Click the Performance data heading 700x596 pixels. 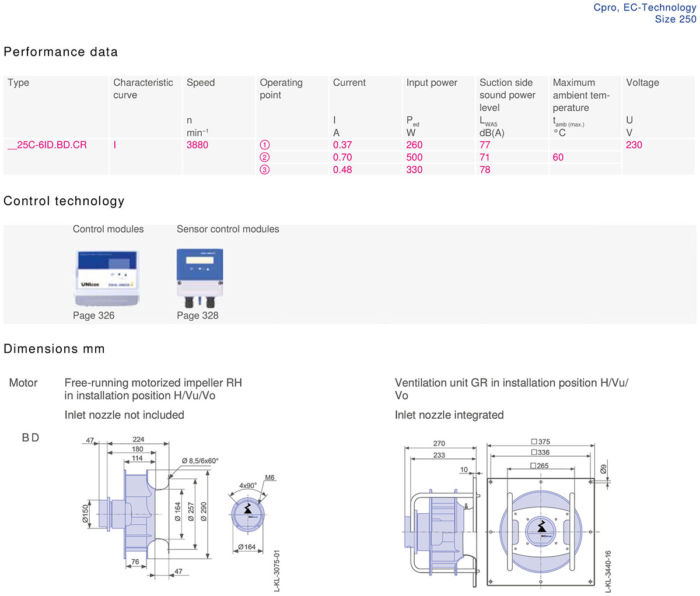[61, 52]
